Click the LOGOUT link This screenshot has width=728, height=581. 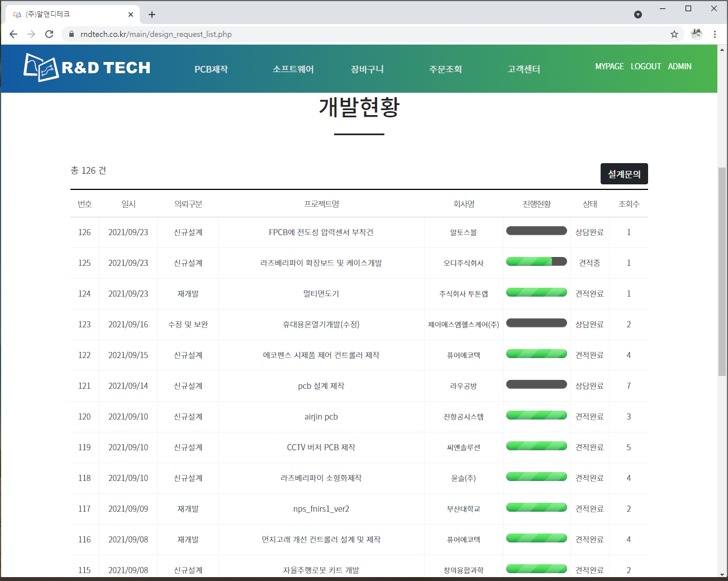point(646,66)
